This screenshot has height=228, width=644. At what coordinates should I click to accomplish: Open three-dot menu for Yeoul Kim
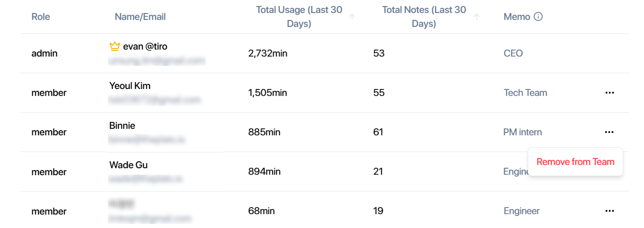click(610, 93)
